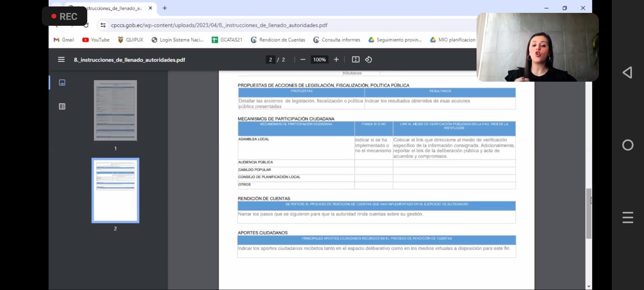Toggle the PDF sidebar hamburger menu

pyautogui.click(x=61, y=60)
